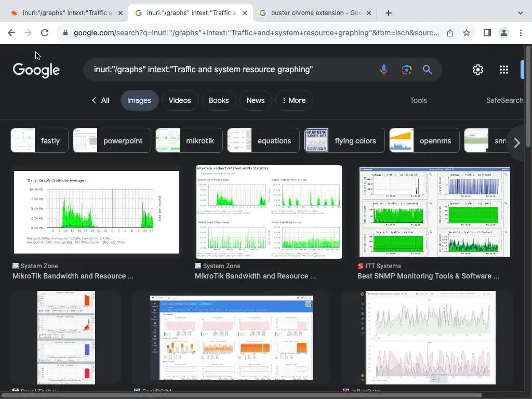Image resolution: width=532 pixels, height=399 pixels.
Task: Toggle the browser side panel icon
Action: [487, 33]
